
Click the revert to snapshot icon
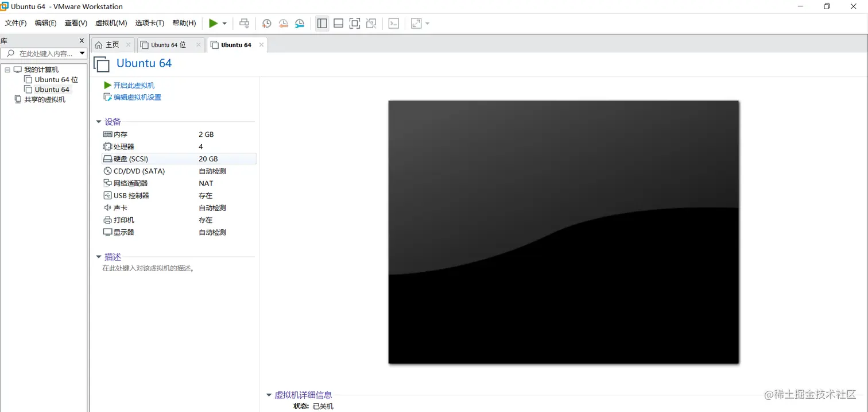[283, 23]
